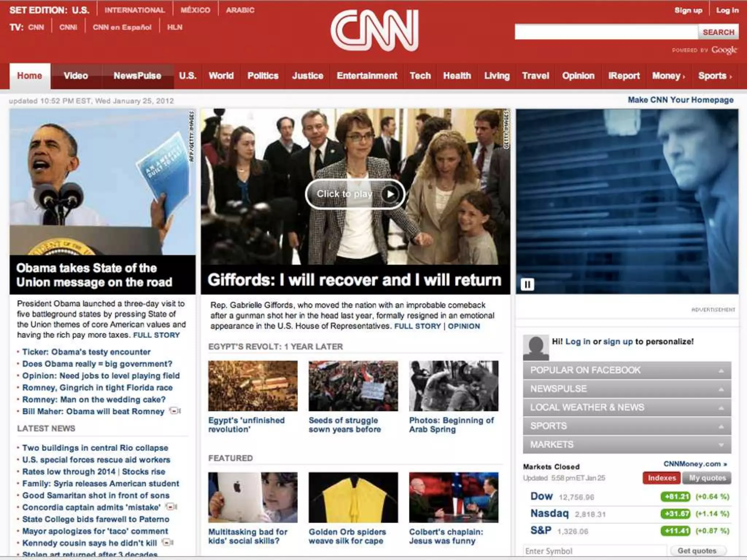
Task: Set edition to International
Action: [135, 10]
